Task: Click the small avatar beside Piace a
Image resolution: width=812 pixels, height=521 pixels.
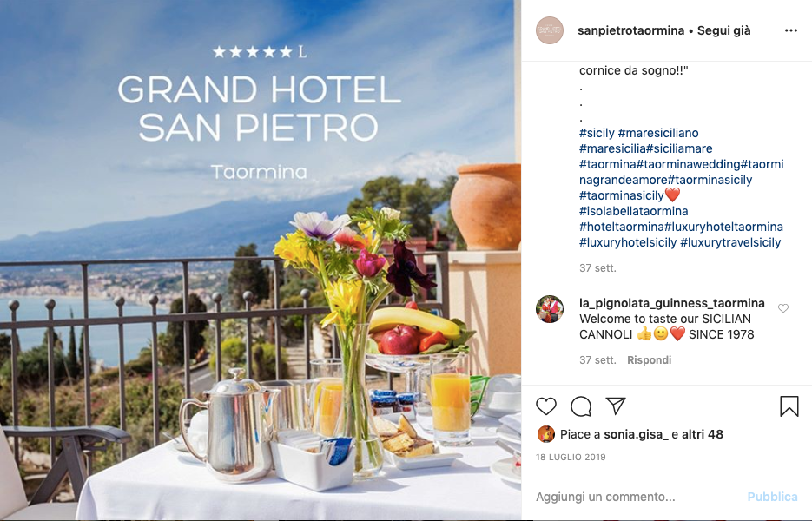Action: tap(546, 434)
